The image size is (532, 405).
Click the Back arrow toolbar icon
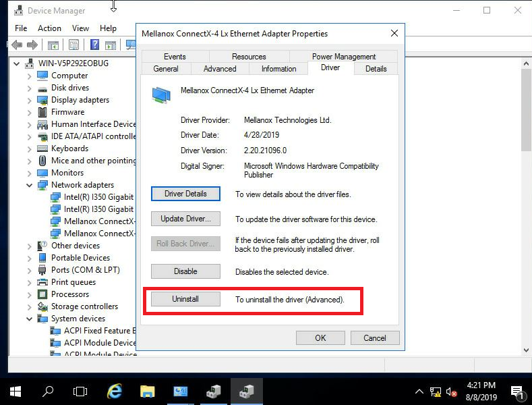point(17,45)
